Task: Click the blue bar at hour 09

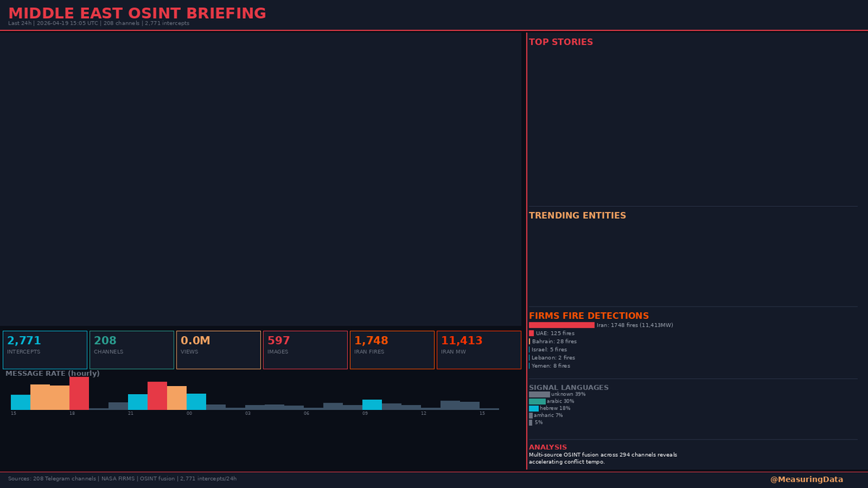Action: [x=372, y=405]
